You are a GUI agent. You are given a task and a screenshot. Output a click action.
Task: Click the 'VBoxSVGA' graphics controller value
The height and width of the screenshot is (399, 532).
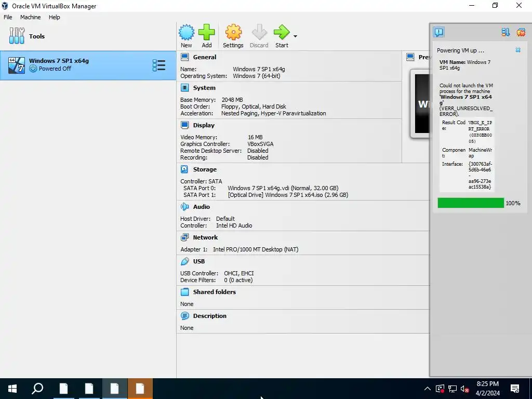[x=260, y=144]
